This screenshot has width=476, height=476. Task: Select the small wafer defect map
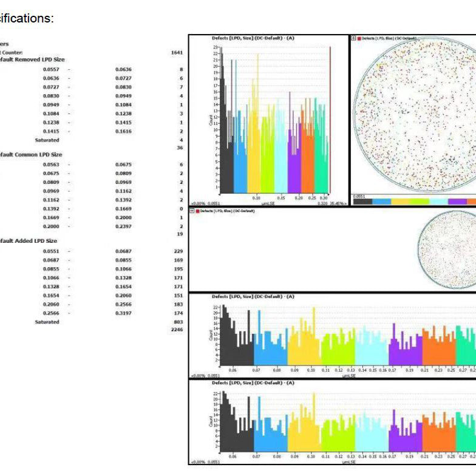click(x=447, y=250)
